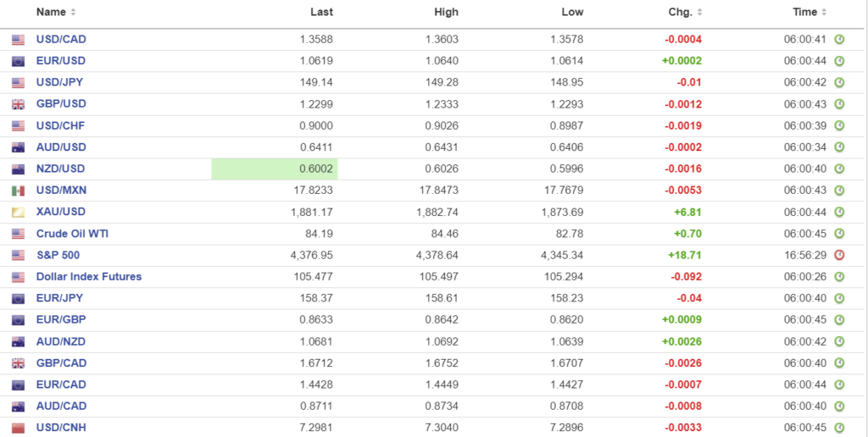
Task: Click the EU flag icon beside EUR/USD
Action: coord(18,61)
